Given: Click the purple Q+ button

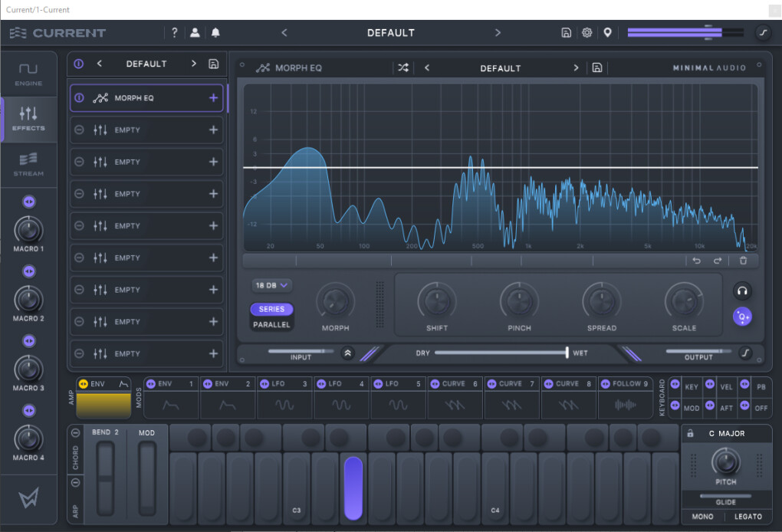Looking at the screenshot, I should (742, 316).
